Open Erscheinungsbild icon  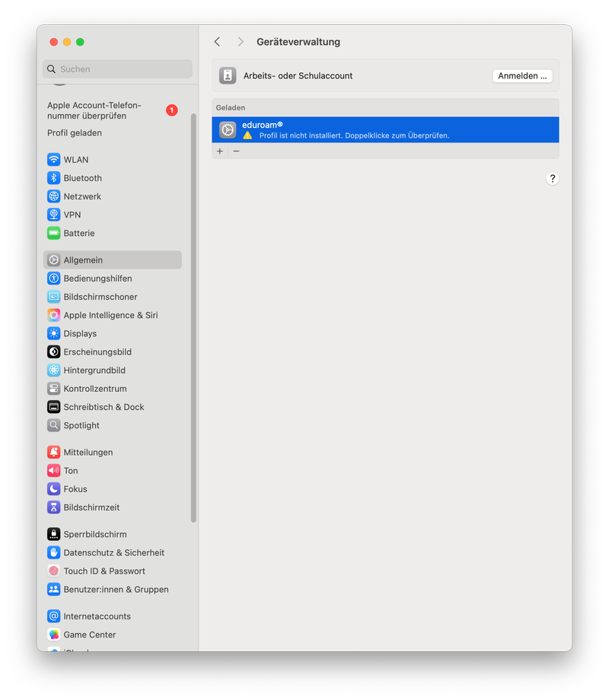click(x=53, y=352)
